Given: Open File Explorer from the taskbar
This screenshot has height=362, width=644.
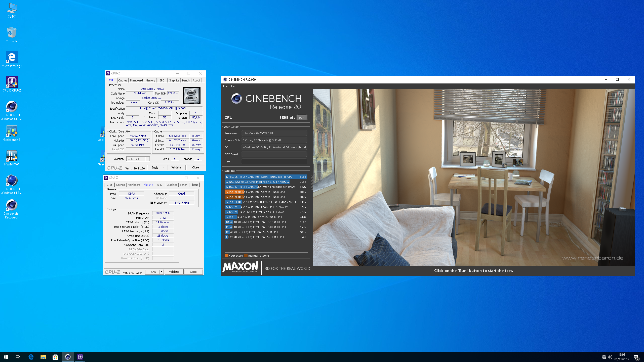Looking at the screenshot, I should pos(43,357).
